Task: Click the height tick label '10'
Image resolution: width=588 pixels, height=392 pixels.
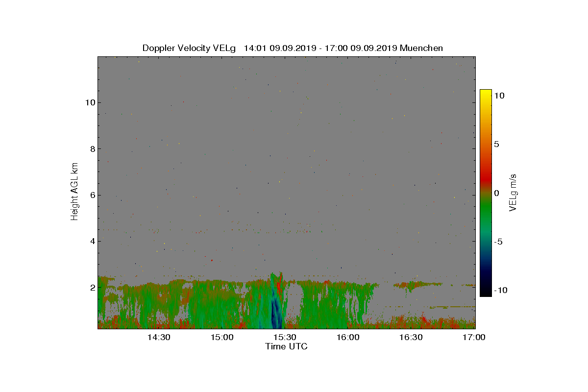Action: coord(89,102)
